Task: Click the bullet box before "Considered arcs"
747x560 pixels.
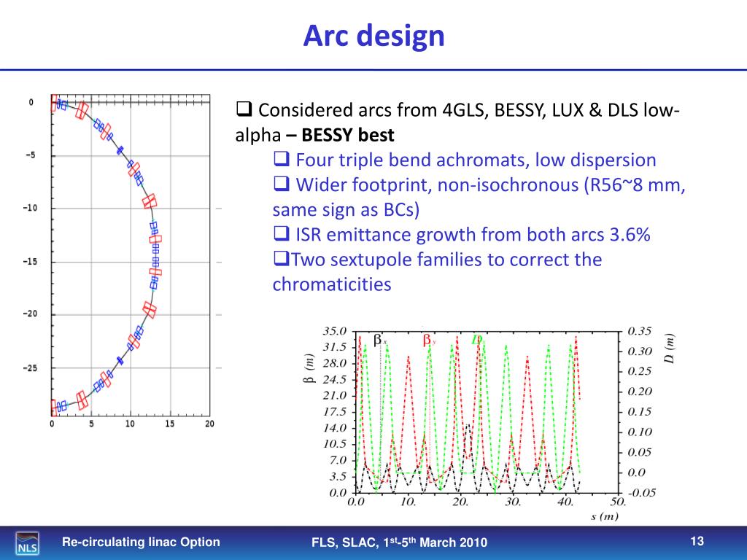Action: pyautogui.click(x=244, y=109)
